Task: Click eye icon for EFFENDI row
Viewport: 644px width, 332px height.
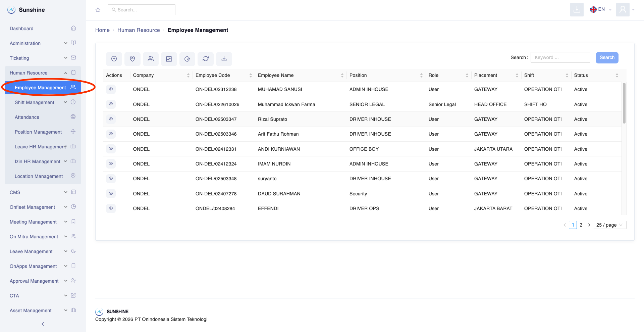Action: pyautogui.click(x=111, y=208)
